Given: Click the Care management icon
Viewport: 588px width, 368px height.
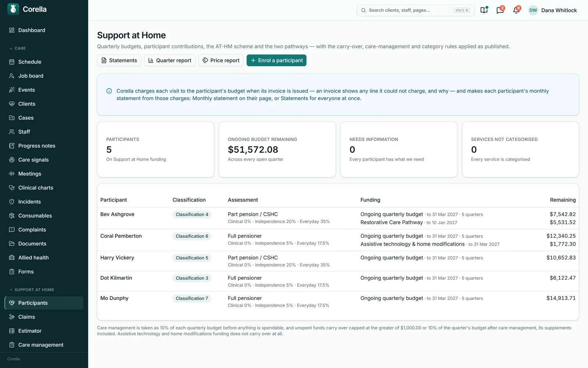Looking at the screenshot, I should [12, 345].
